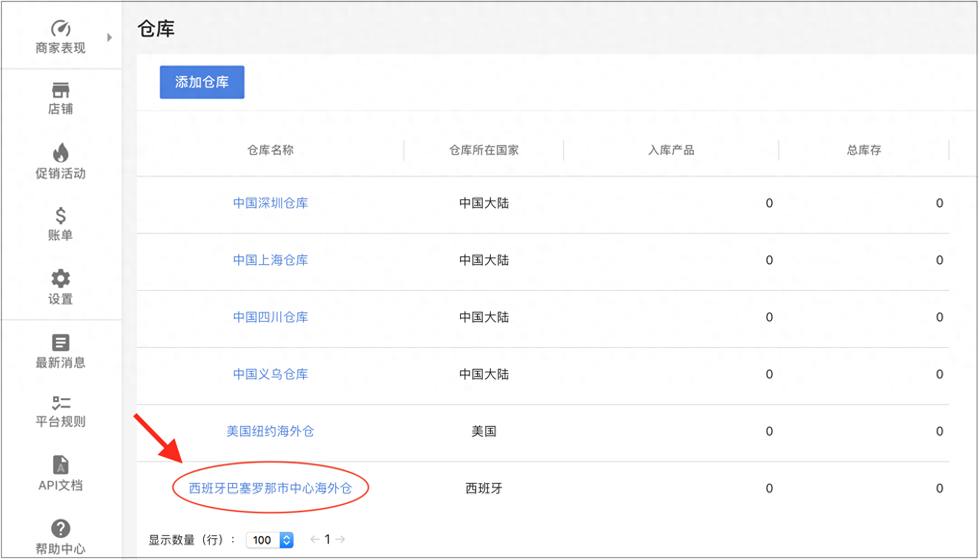
Task: Open the 中国上海仓库 warehouse link
Action: click(271, 260)
